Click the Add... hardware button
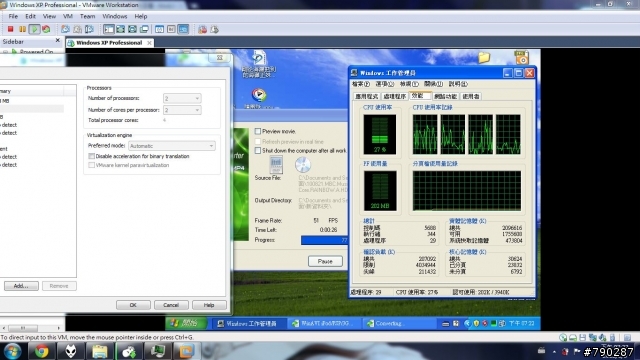The height and width of the screenshot is (360, 640). coord(21,286)
